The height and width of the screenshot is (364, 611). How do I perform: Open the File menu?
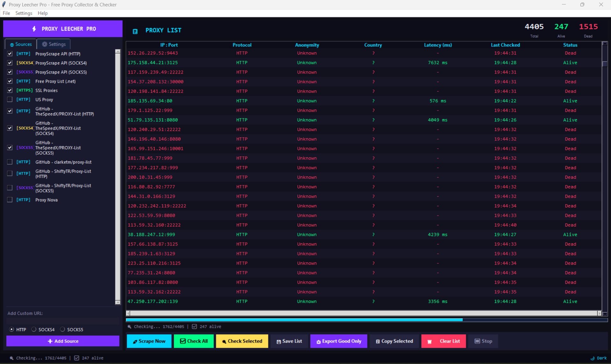[6, 13]
